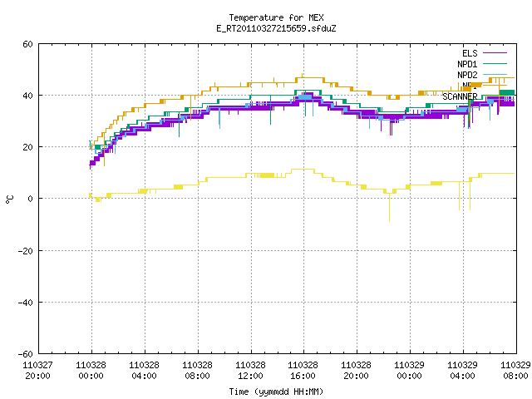Click the '40' y-axis tick value

click(x=27, y=96)
